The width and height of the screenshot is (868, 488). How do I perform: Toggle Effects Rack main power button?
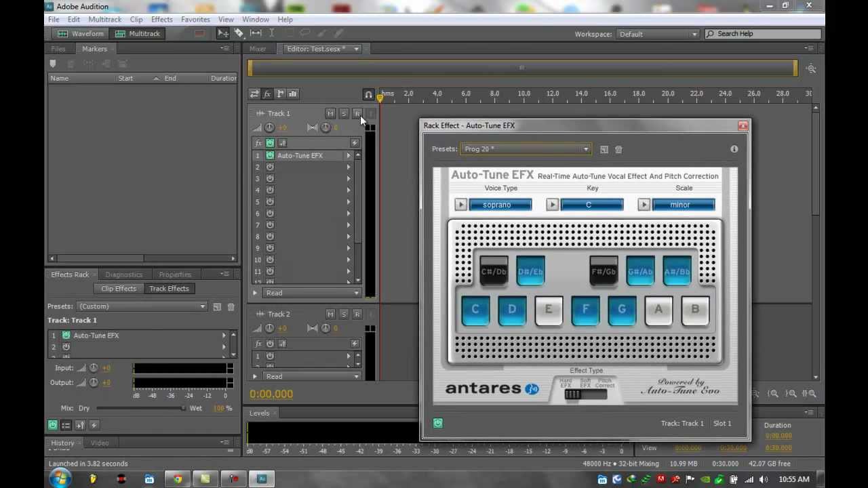(52, 425)
